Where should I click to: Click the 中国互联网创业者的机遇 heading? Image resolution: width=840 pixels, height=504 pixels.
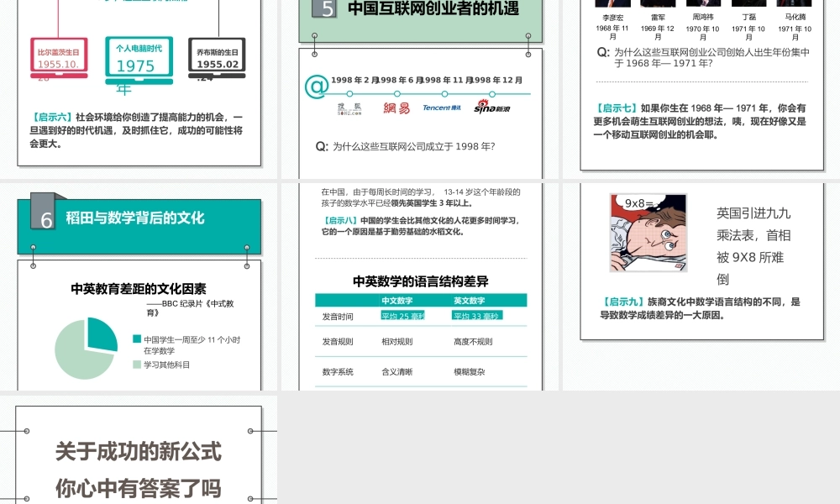(x=433, y=9)
